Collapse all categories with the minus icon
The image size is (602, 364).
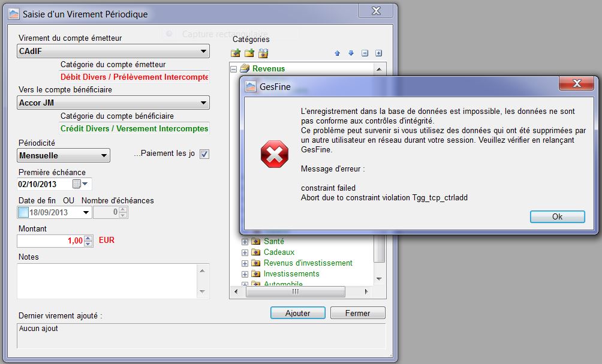click(365, 53)
